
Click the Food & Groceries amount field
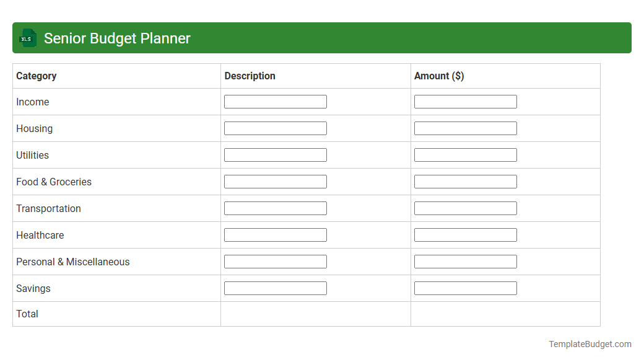[x=465, y=181]
